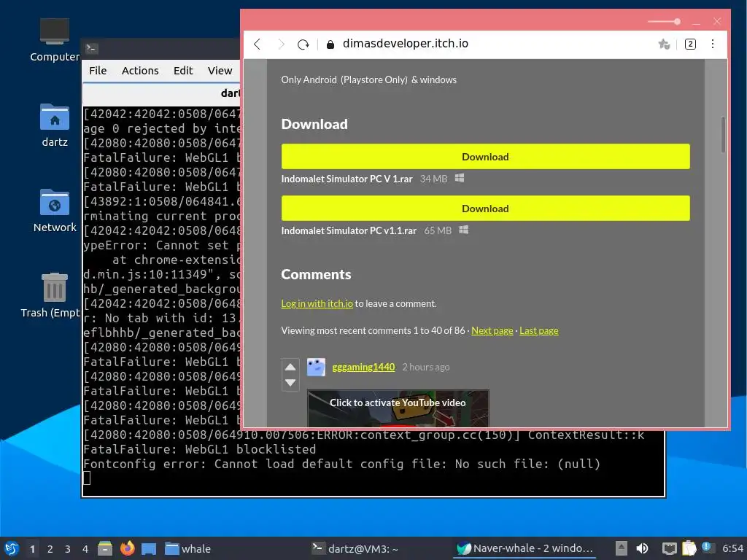Click the 'Comments' heading

[316, 274]
